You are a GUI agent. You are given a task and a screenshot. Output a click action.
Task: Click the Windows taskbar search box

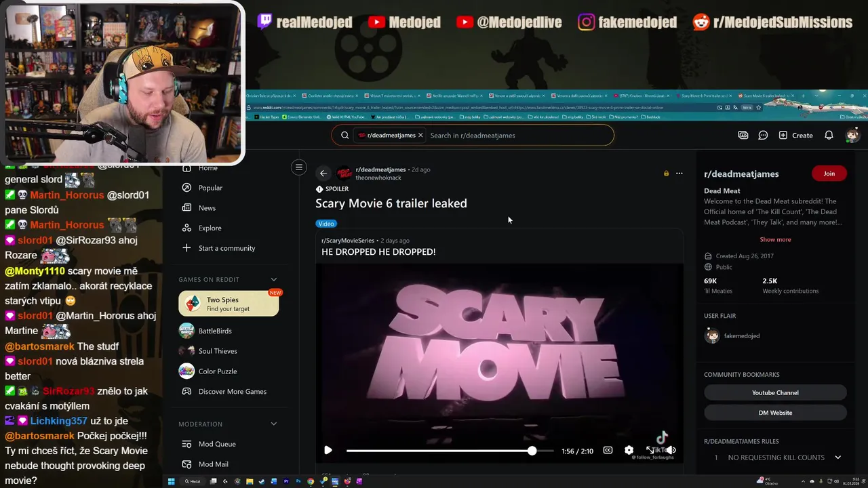[x=193, y=481]
